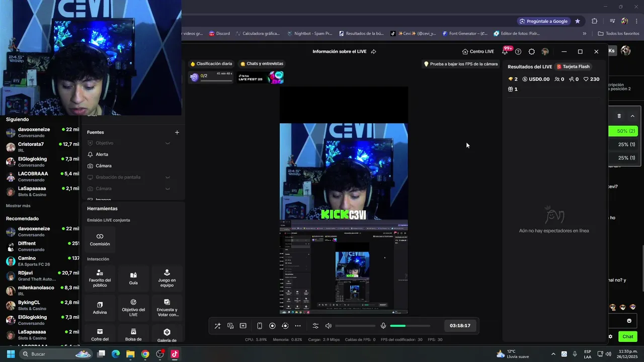644x362 pixels.
Task: Open the effects magic wand tool
Action: (x=217, y=326)
